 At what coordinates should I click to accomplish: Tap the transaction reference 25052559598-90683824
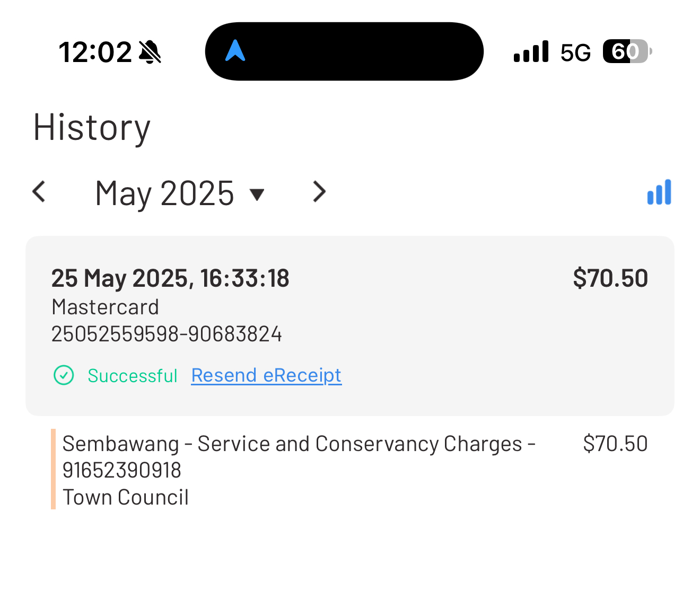point(167,334)
